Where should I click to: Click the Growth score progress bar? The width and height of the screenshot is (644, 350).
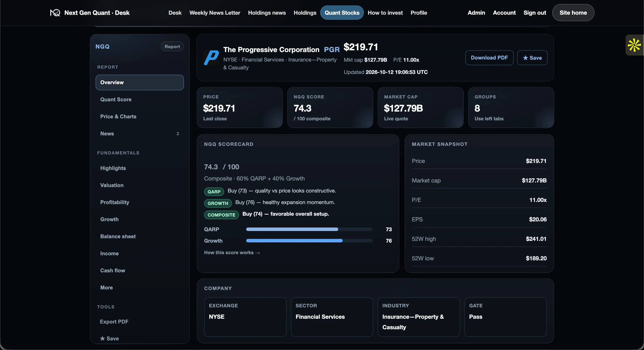tap(309, 241)
